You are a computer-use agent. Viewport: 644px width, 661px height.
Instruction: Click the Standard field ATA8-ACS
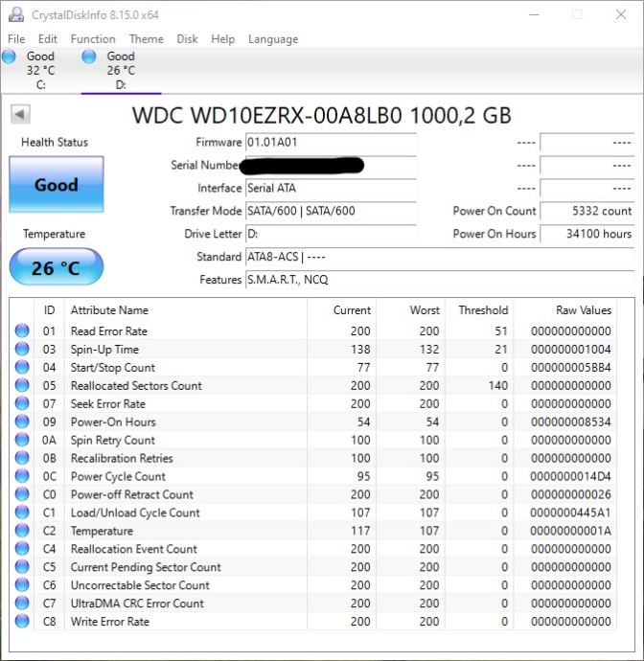coord(440,257)
